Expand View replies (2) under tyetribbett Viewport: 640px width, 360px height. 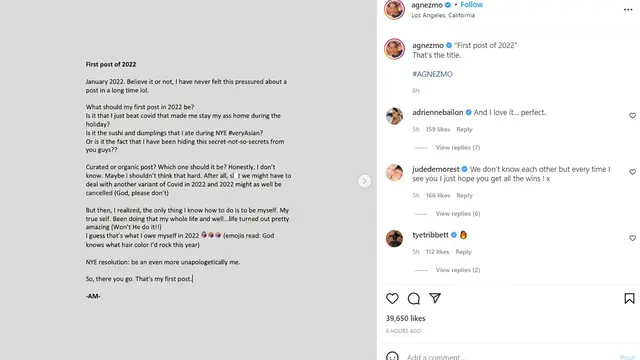[458, 270]
